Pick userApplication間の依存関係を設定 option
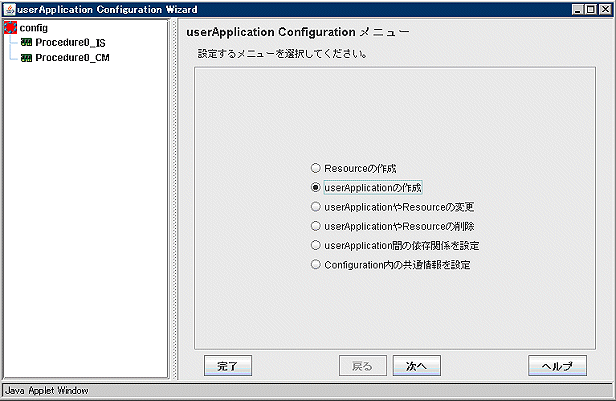The image size is (616, 401). (395, 245)
